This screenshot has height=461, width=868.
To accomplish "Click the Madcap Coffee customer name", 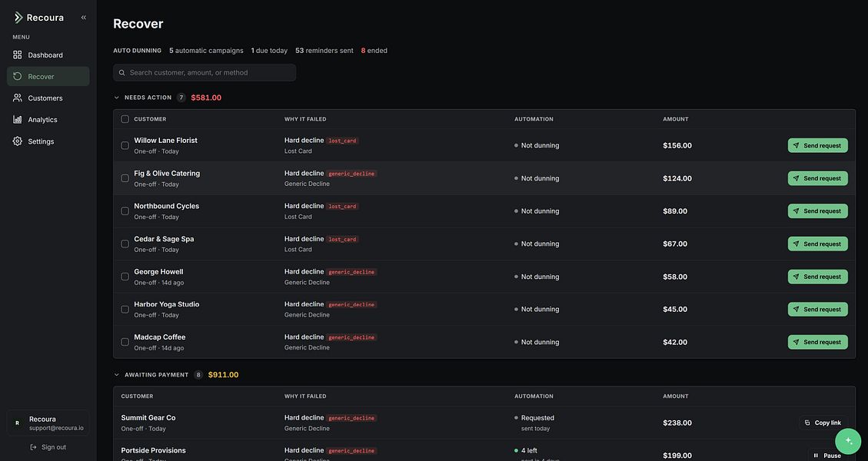I will point(159,337).
